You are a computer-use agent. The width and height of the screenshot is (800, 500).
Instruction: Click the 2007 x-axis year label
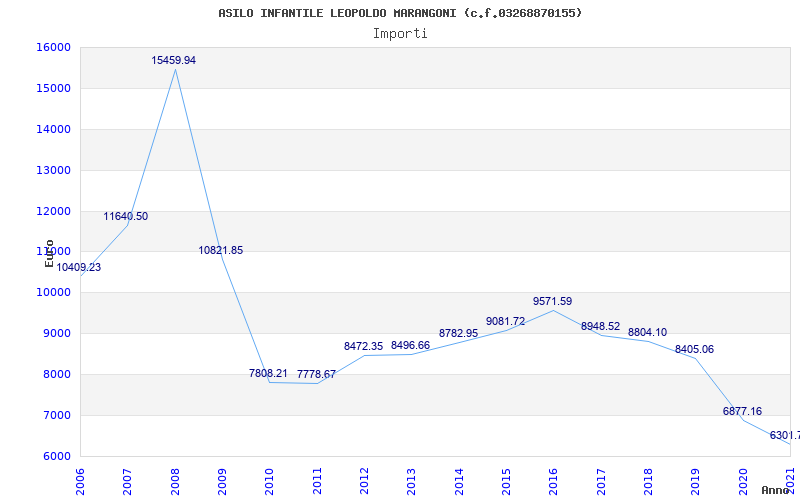coord(128,482)
